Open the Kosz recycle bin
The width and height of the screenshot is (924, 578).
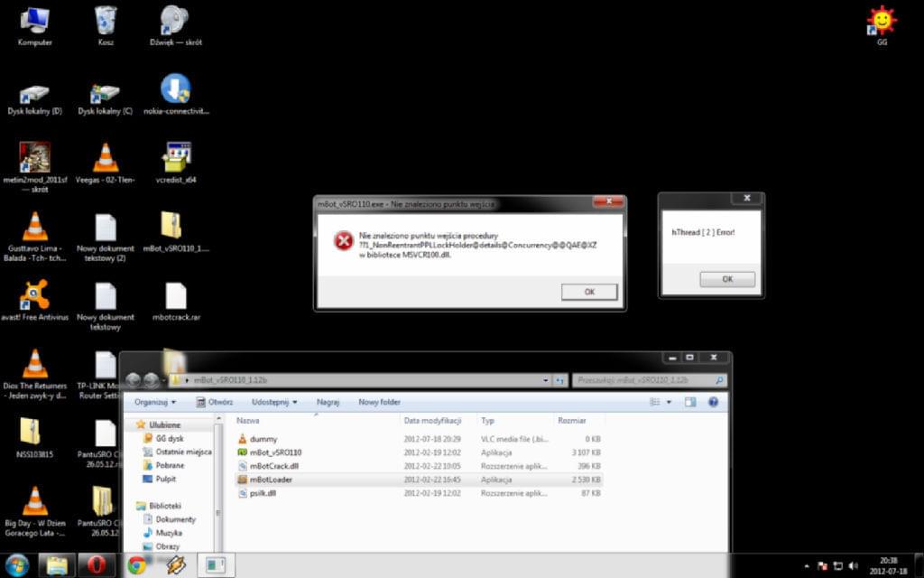coord(106,21)
